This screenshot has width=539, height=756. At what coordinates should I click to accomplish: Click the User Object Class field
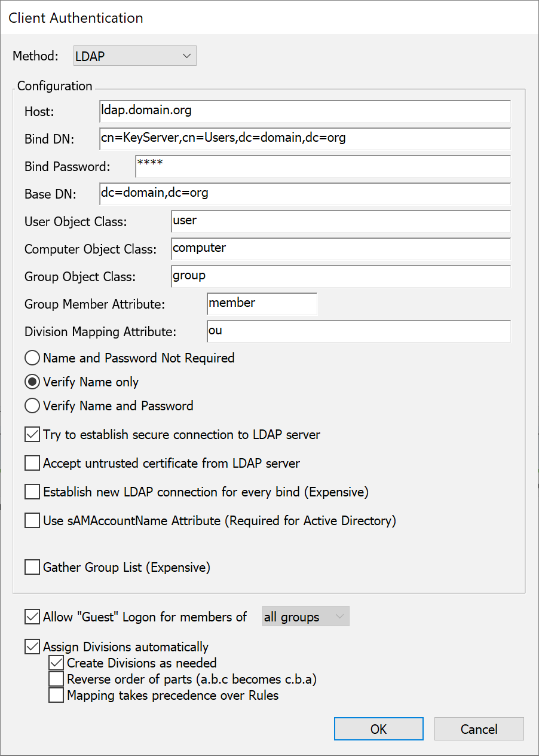(341, 221)
